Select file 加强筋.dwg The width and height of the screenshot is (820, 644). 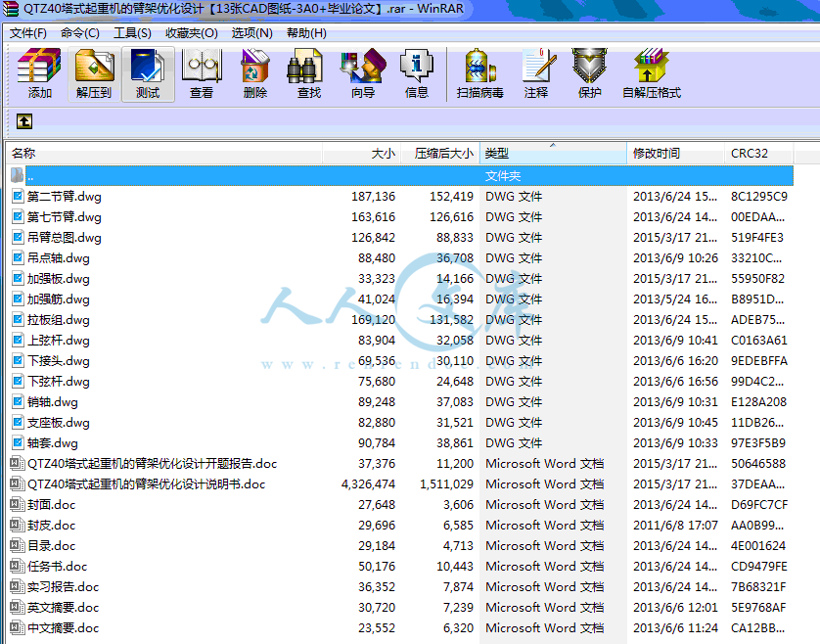59,299
